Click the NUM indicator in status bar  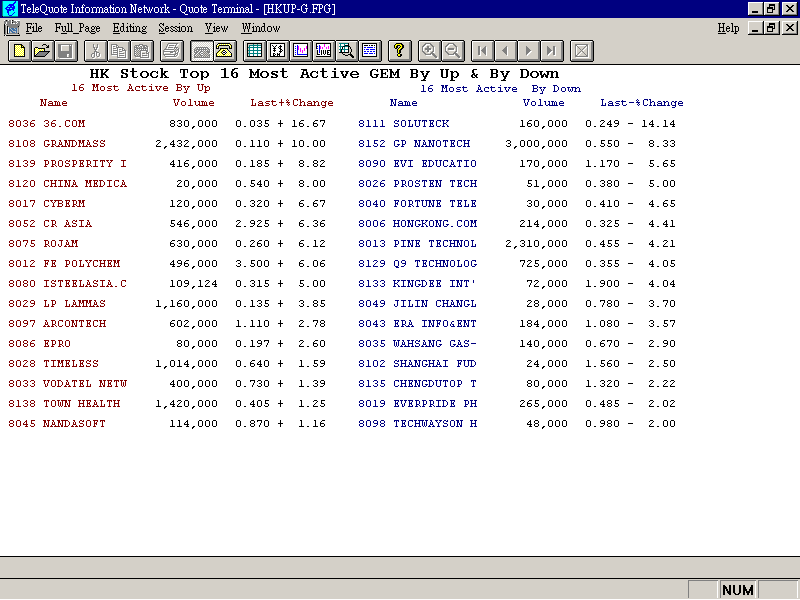pos(738,590)
